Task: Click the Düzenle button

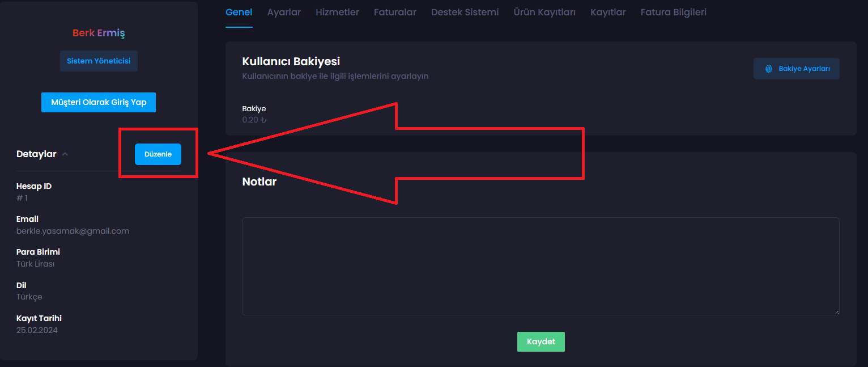Action: [158, 154]
